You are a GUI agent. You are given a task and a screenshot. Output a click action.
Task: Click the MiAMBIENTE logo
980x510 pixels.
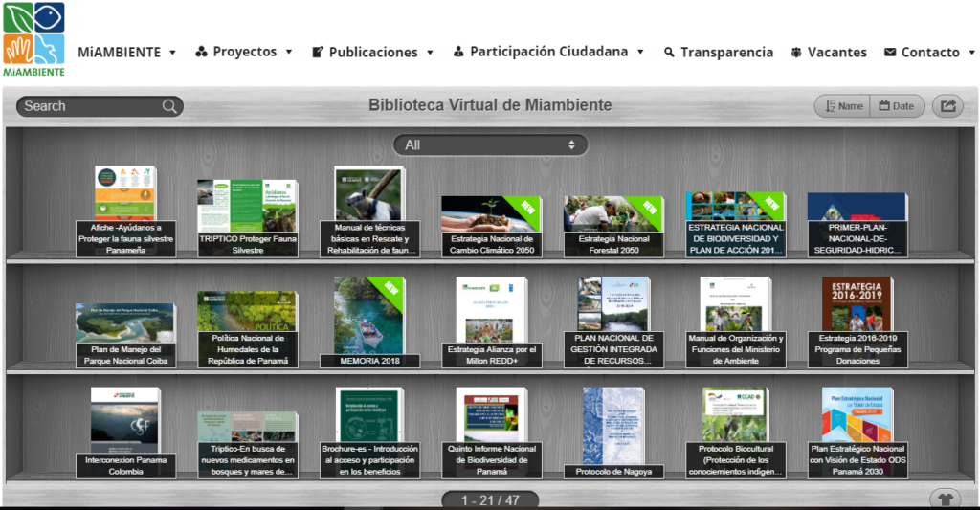point(33,39)
